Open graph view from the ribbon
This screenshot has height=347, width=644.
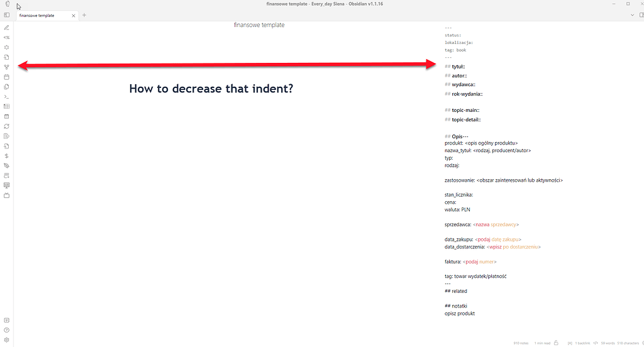(6, 67)
